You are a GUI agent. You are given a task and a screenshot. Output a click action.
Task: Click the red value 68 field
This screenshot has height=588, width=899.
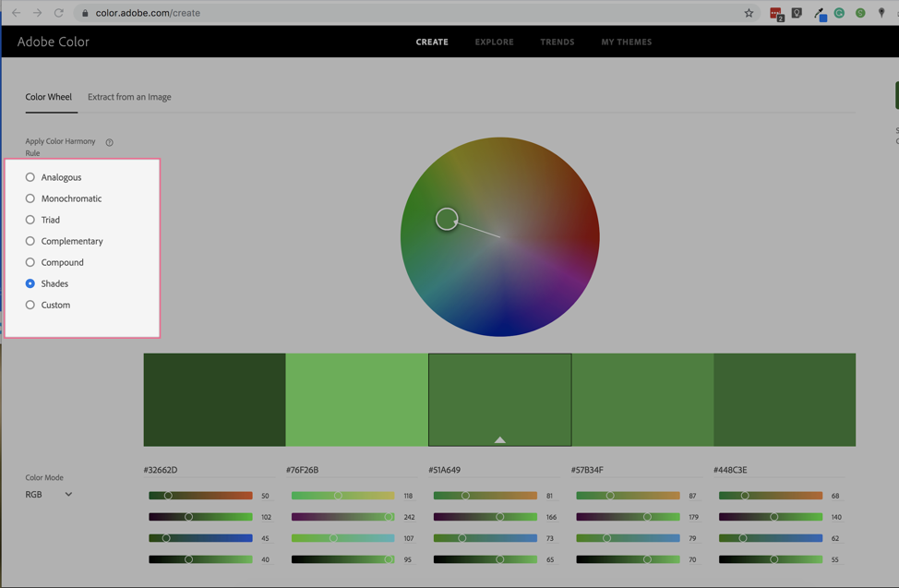point(835,496)
